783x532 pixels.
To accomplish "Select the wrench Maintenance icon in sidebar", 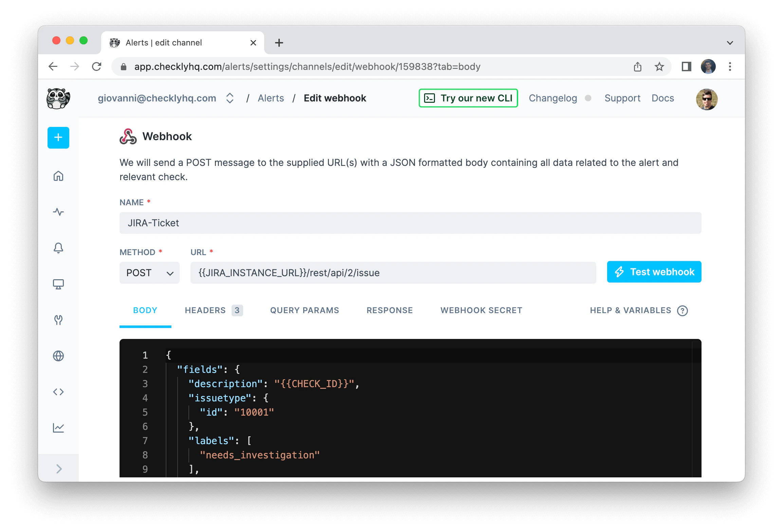I will coord(58,320).
